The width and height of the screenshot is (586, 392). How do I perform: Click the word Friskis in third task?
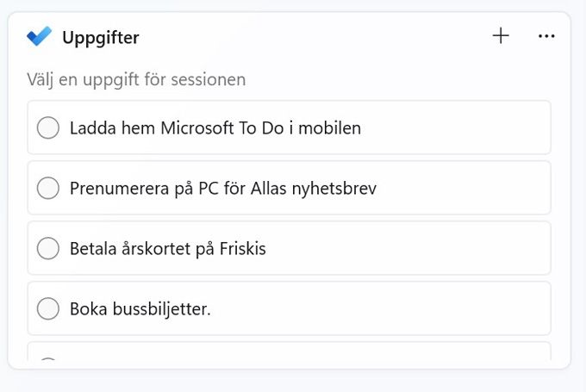[x=242, y=248]
